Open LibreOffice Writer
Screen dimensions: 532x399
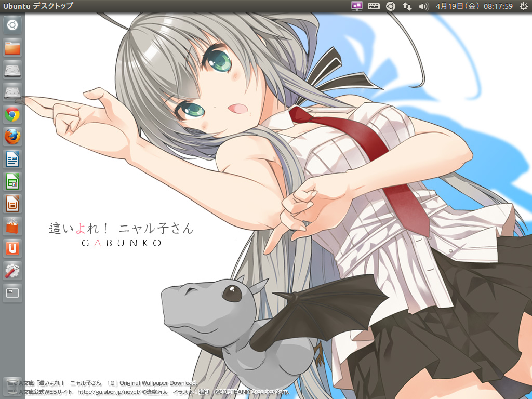(12, 159)
